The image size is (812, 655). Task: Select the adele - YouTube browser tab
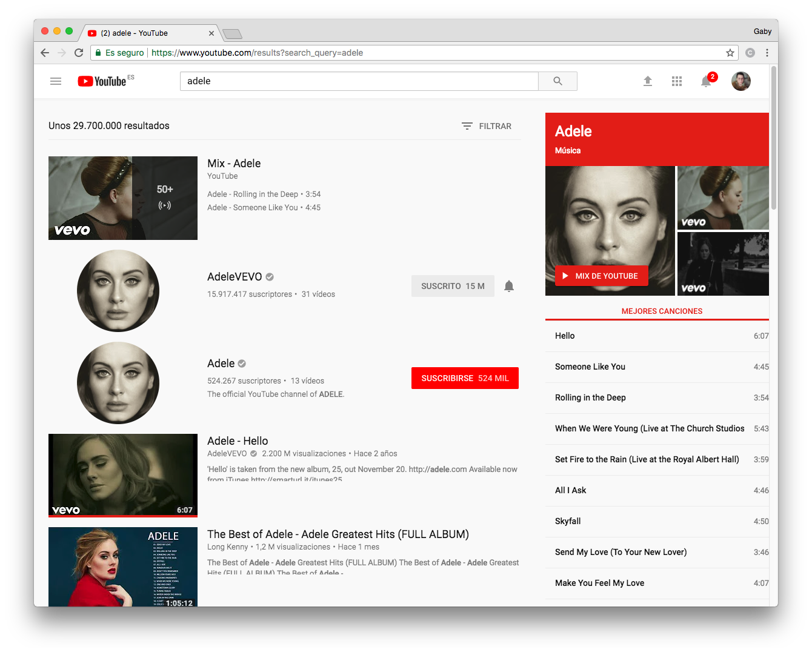point(151,33)
